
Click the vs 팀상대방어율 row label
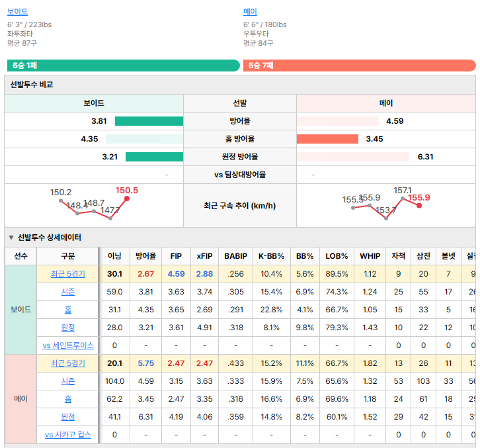(240, 175)
